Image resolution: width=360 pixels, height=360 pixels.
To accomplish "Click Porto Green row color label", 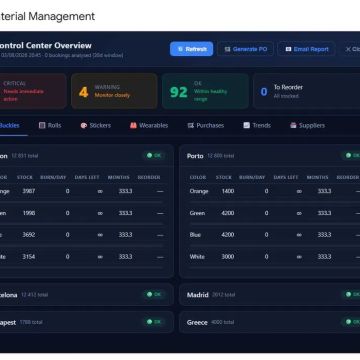I will (x=197, y=213).
